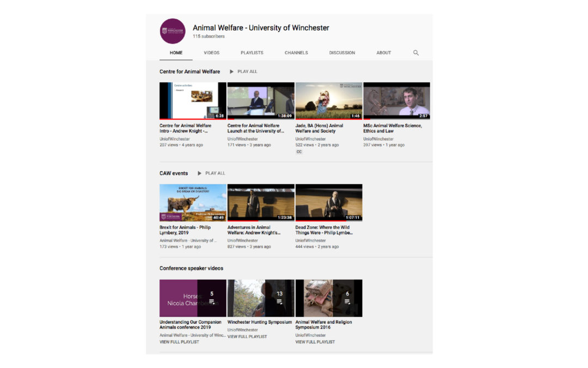Open the Conference speaker videos section heading
The width and height of the screenshot is (588, 368).
191,268
